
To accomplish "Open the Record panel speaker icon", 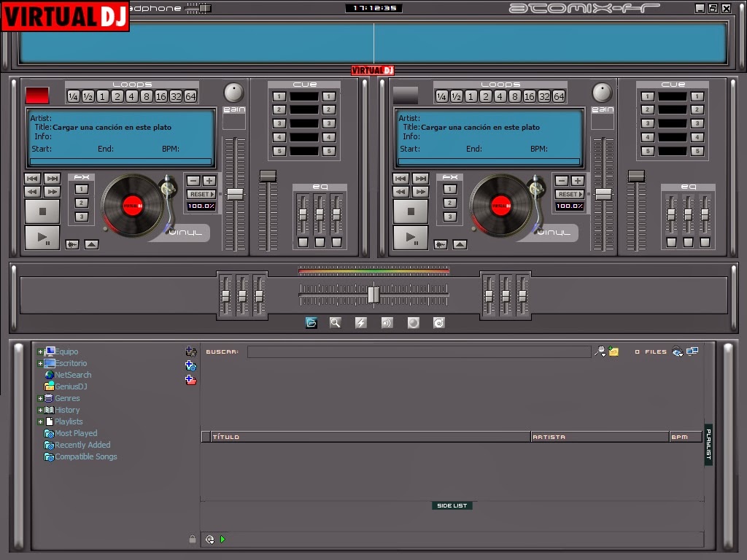I will (x=387, y=322).
